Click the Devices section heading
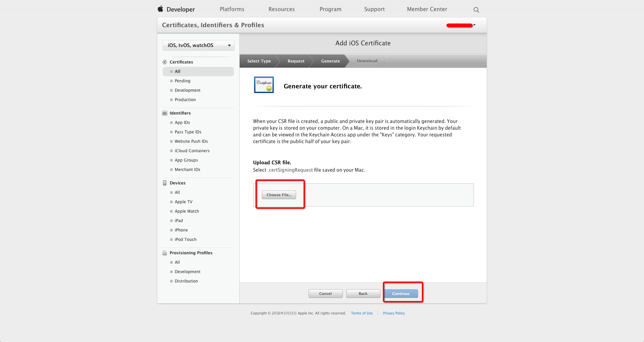This screenshot has height=342, width=644. pos(177,183)
